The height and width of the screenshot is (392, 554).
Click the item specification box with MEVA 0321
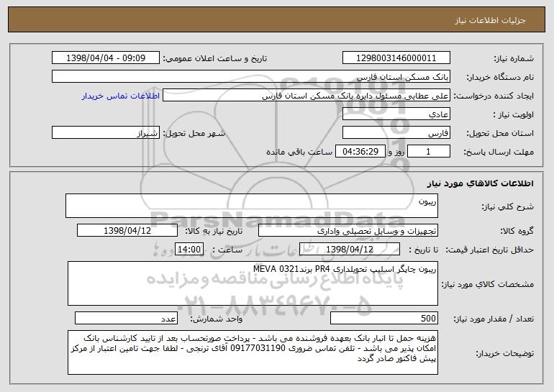(253, 283)
